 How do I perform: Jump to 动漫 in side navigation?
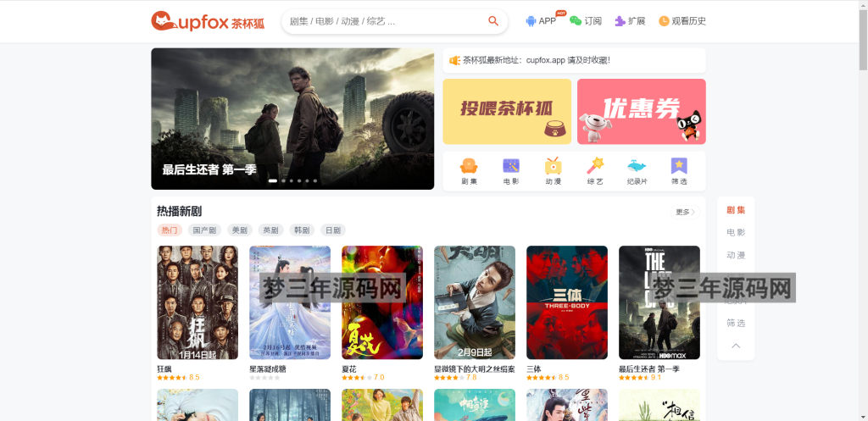736,255
